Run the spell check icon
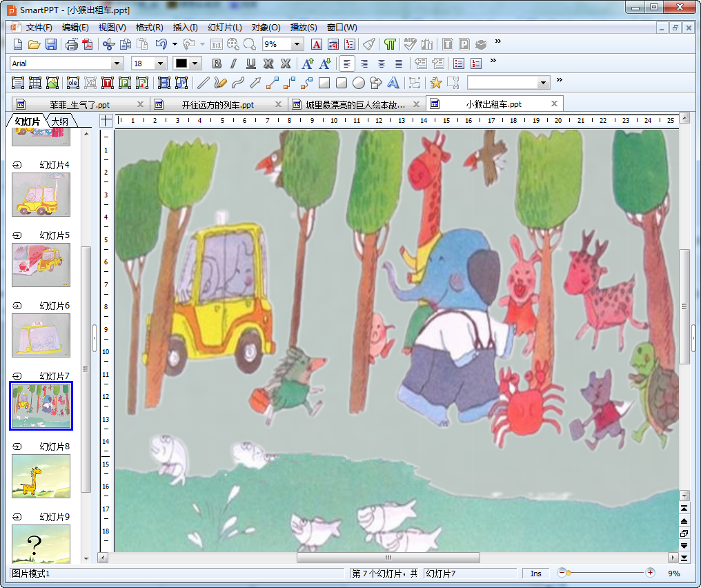The width and height of the screenshot is (701, 588). [410, 44]
